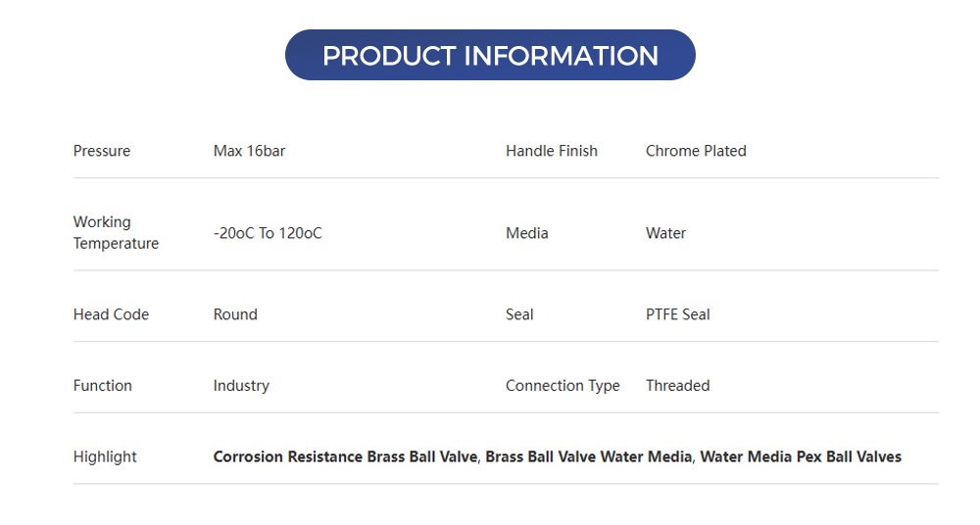This screenshot has width=980, height=525.
Task: Click the Connection Type label
Action: [563, 386]
